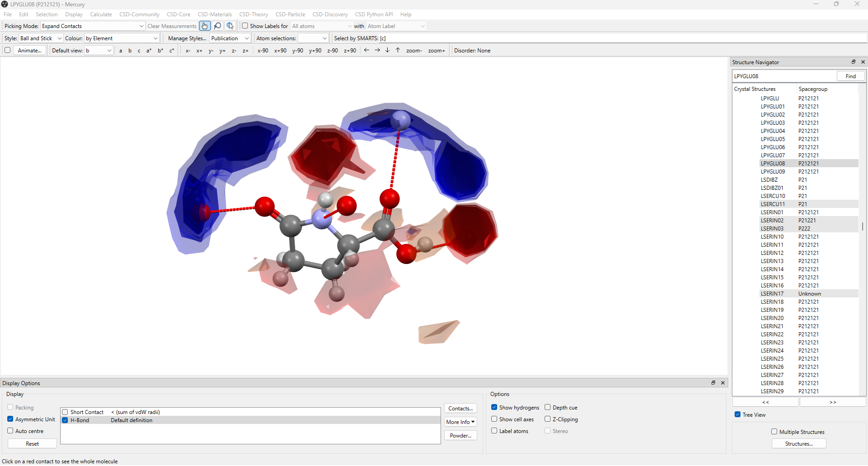Move view up with up arrow
The width and height of the screenshot is (868, 466).
pos(398,51)
